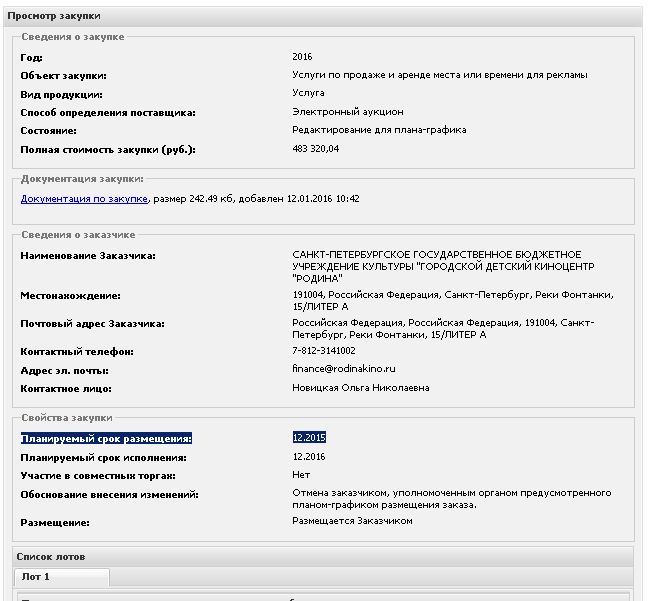
Task: Click the Полная стоимость закупки label
Action: click(108, 149)
